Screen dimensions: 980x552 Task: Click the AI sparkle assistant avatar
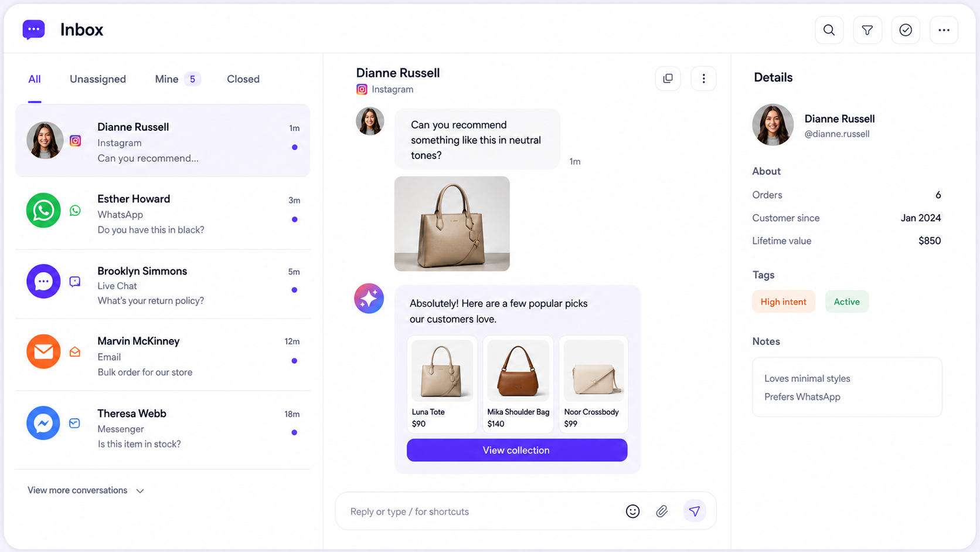click(369, 299)
